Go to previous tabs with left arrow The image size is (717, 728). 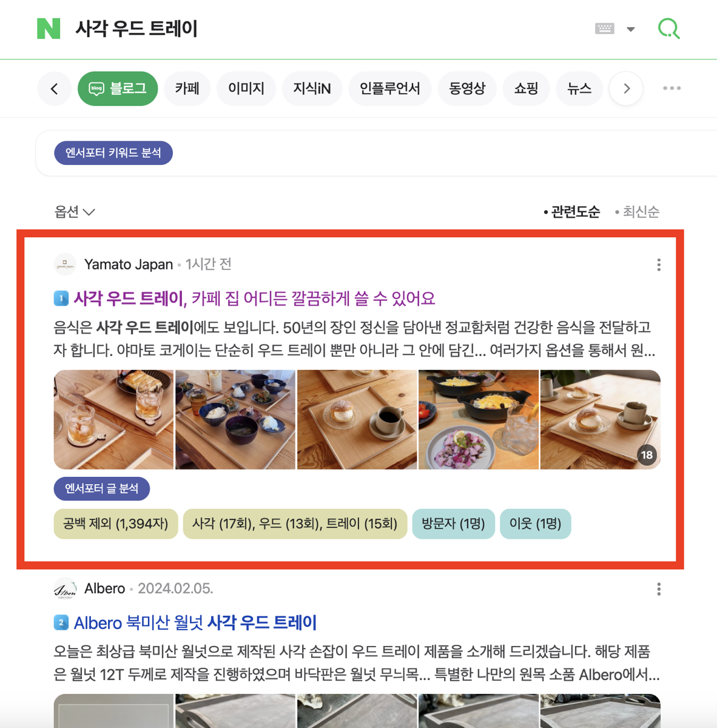(55, 89)
